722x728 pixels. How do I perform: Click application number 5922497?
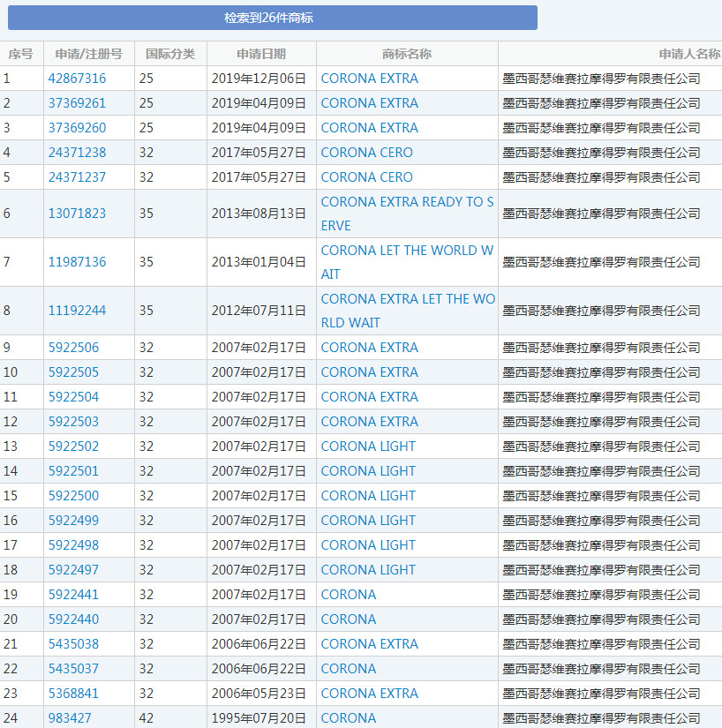point(73,570)
